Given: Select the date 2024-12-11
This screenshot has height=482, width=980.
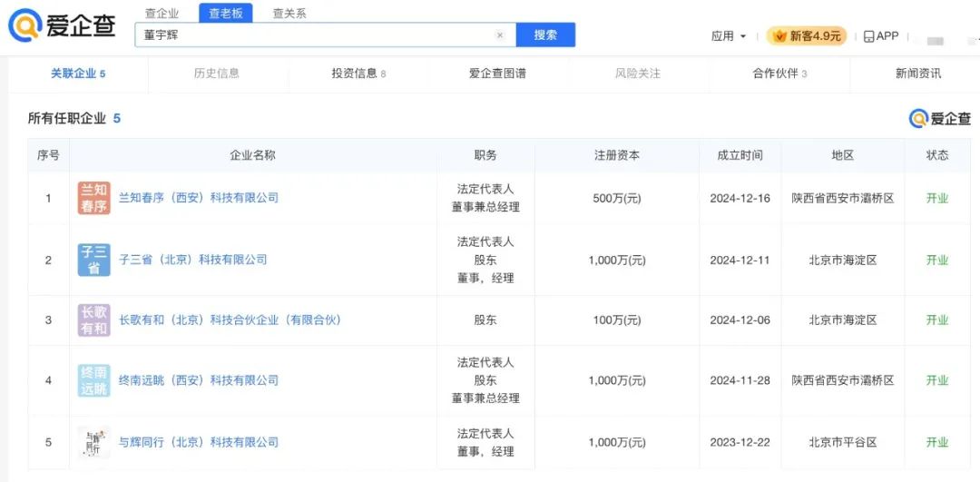Looking at the screenshot, I should (x=740, y=261).
